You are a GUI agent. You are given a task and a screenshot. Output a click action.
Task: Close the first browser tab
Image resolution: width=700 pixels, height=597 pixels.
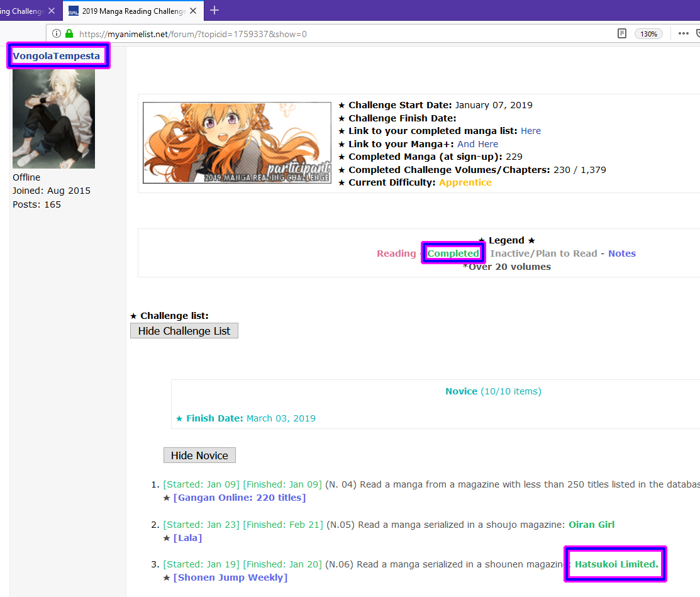pos(52,11)
